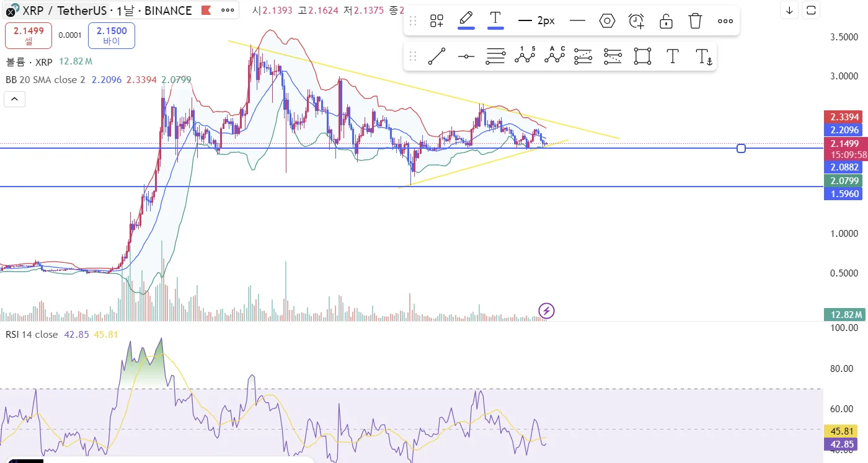Screen dimensions: 868x463
Task: Select the Rectangle drawing tool
Action: (643, 56)
